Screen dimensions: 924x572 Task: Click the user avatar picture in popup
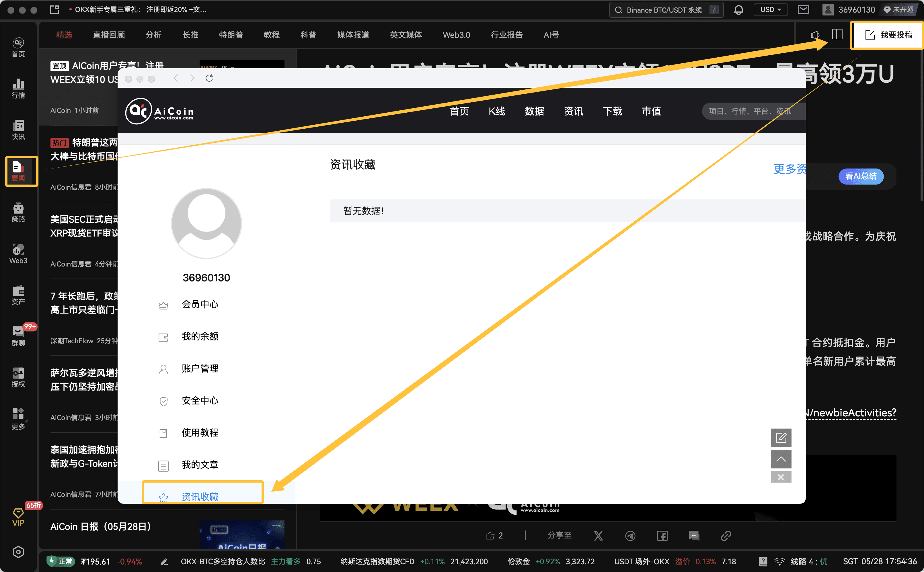[x=206, y=223]
